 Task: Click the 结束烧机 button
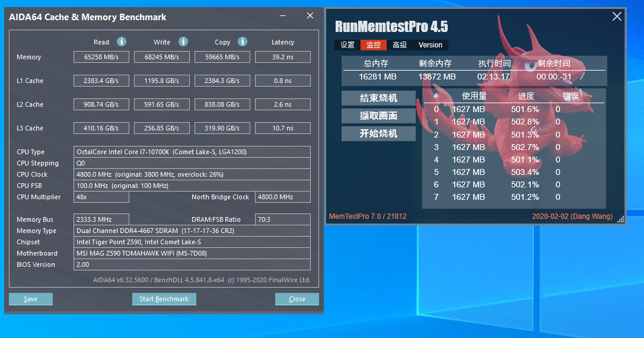coord(378,98)
